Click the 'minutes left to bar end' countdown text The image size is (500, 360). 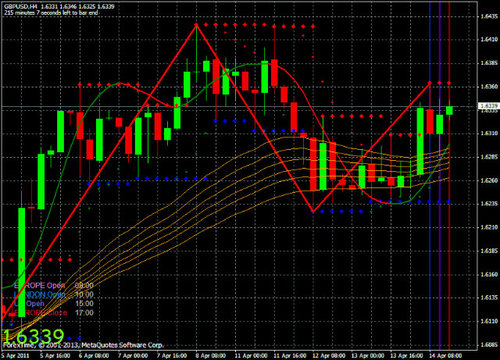pyautogui.click(x=51, y=13)
